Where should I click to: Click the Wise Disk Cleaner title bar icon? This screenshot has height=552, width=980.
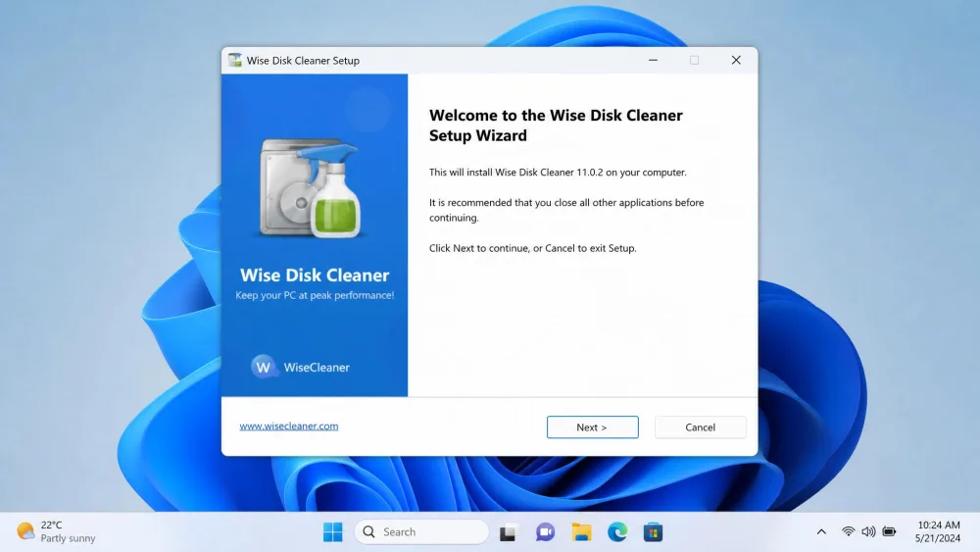click(x=235, y=60)
